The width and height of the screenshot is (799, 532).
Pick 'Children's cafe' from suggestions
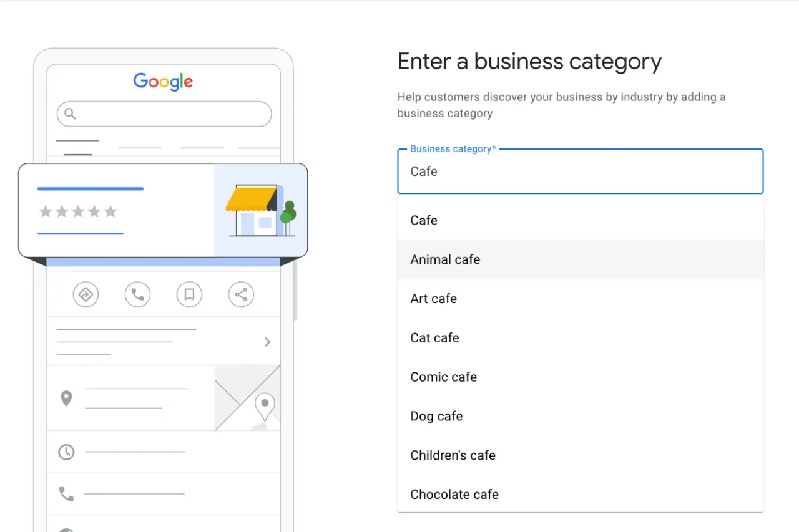pos(453,456)
